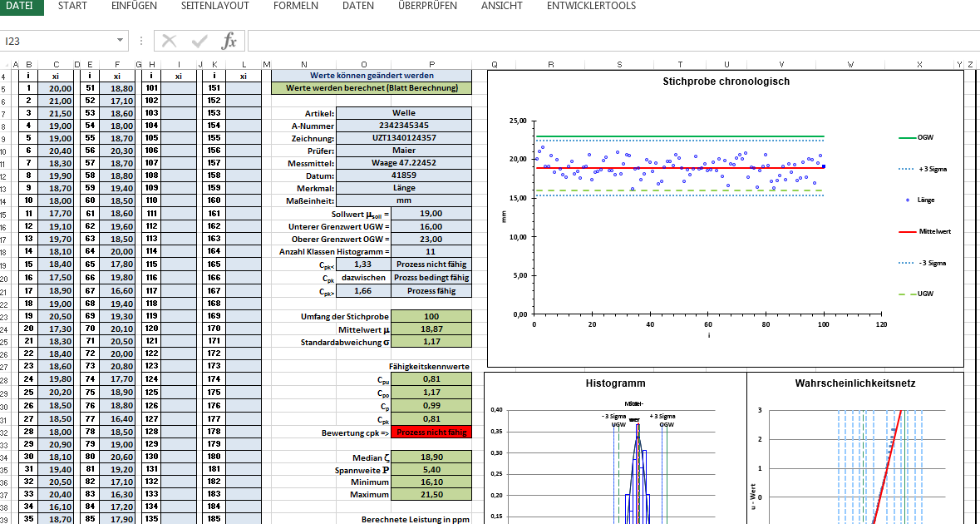
Task: Open the ENTWICKLERTOOLS ribbon tab
Action: coord(591,7)
